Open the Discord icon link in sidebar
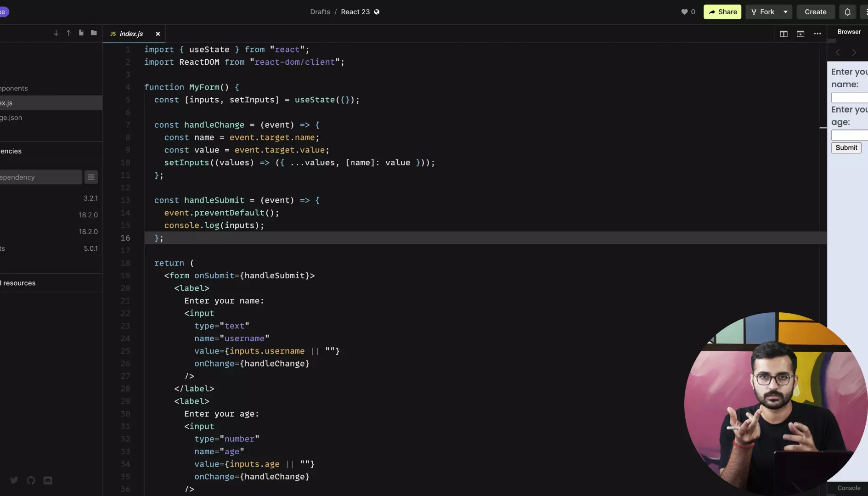Image resolution: width=868 pixels, height=496 pixels. 48,480
